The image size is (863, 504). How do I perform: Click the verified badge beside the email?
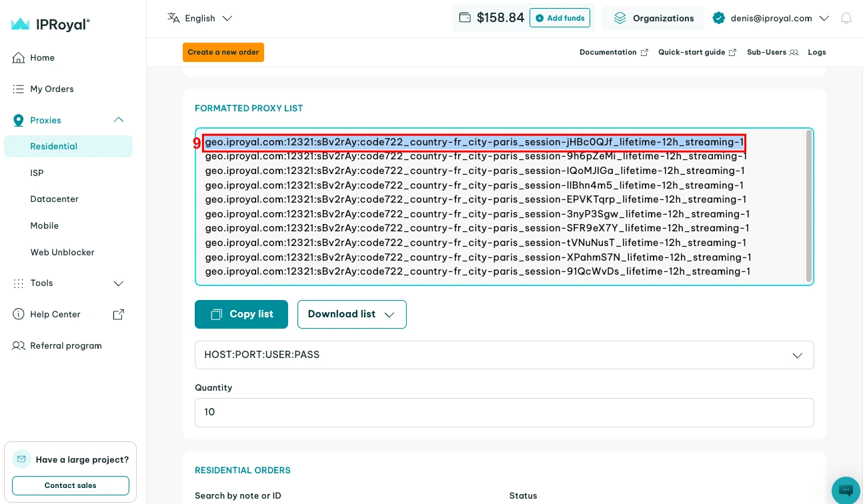[718, 18]
